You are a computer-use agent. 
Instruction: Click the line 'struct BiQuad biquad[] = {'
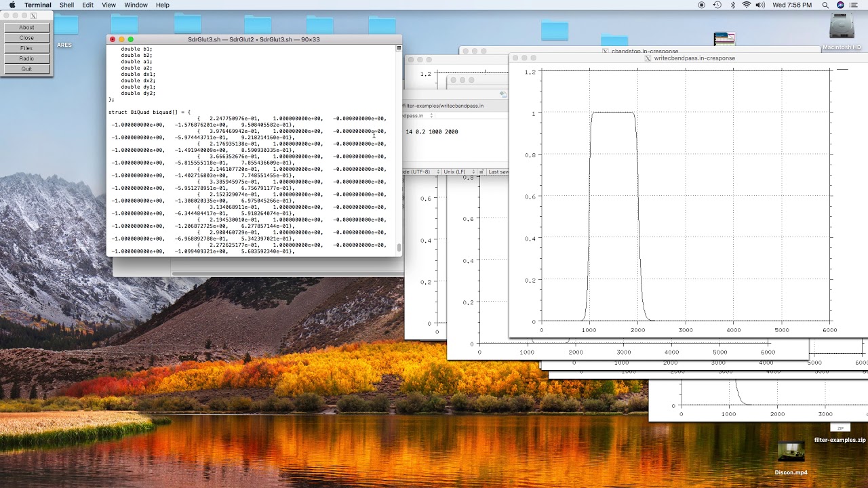coord(150,112)
